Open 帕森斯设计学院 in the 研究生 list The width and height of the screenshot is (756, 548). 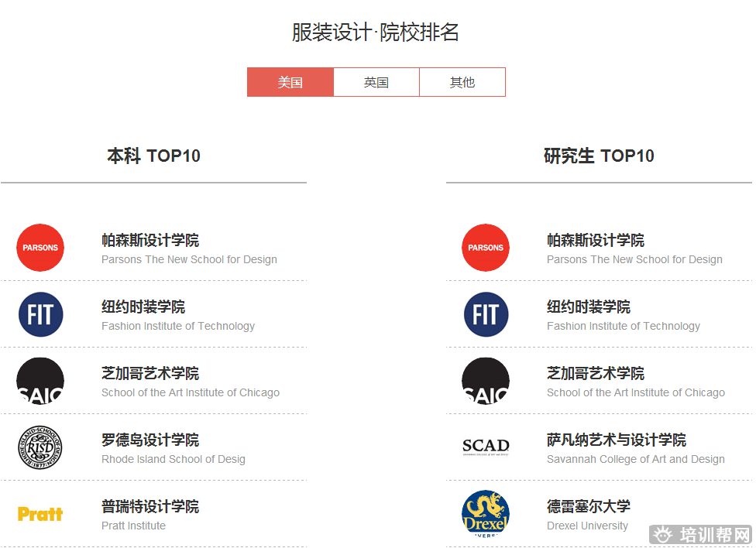click(x=596, y=240)
